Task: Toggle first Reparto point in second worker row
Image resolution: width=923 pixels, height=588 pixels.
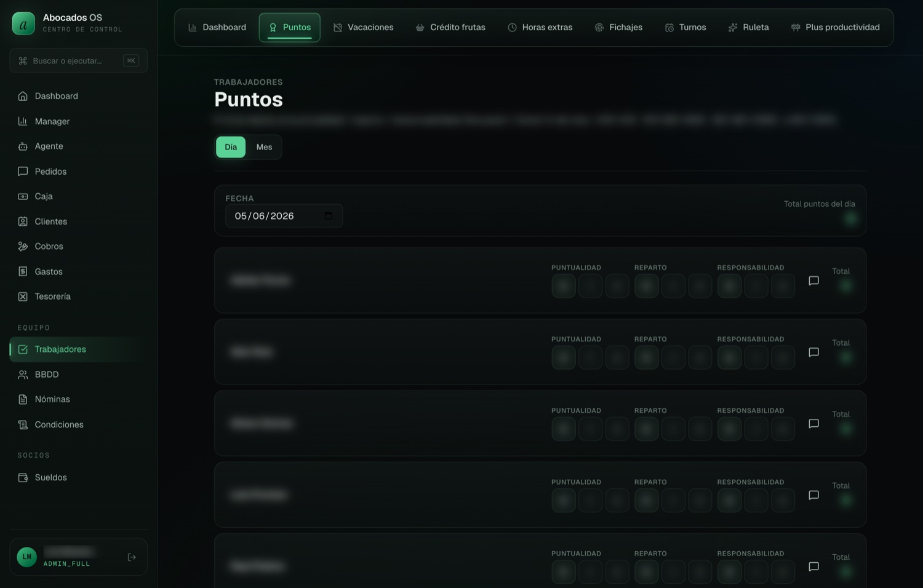Action: click(x=647, y=357)
